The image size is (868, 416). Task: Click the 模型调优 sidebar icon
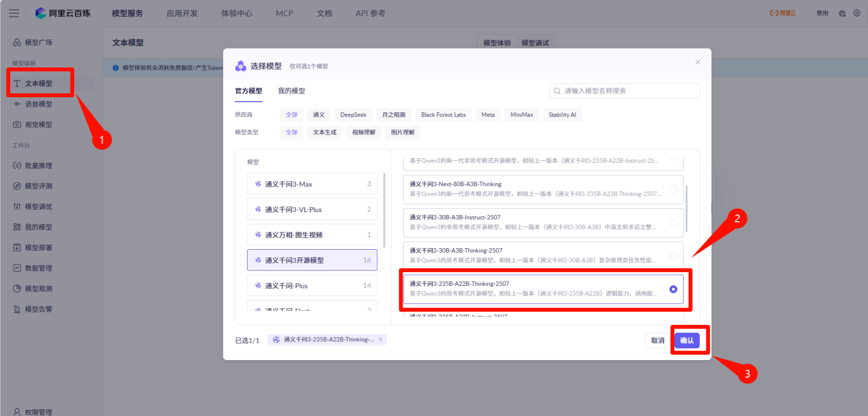coord(17,206)
